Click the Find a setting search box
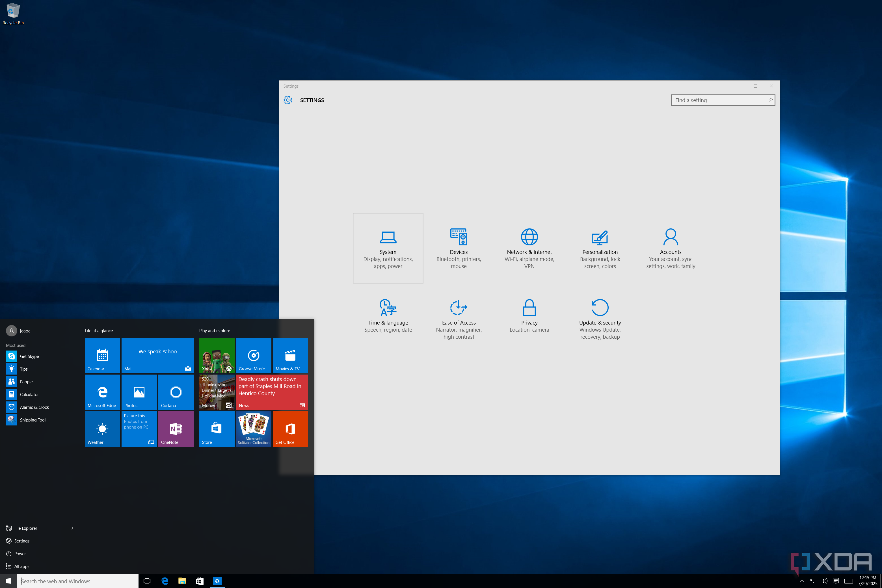 720,100
